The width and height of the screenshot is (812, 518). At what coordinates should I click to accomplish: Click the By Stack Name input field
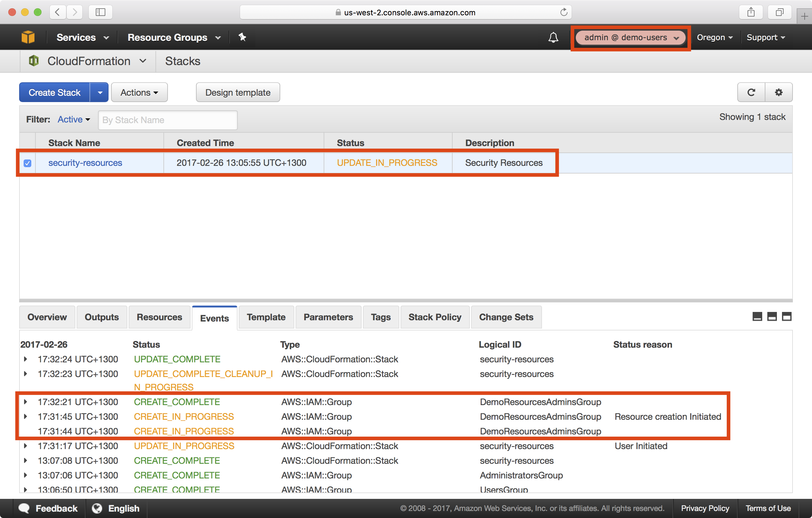[x=167, y=120]
